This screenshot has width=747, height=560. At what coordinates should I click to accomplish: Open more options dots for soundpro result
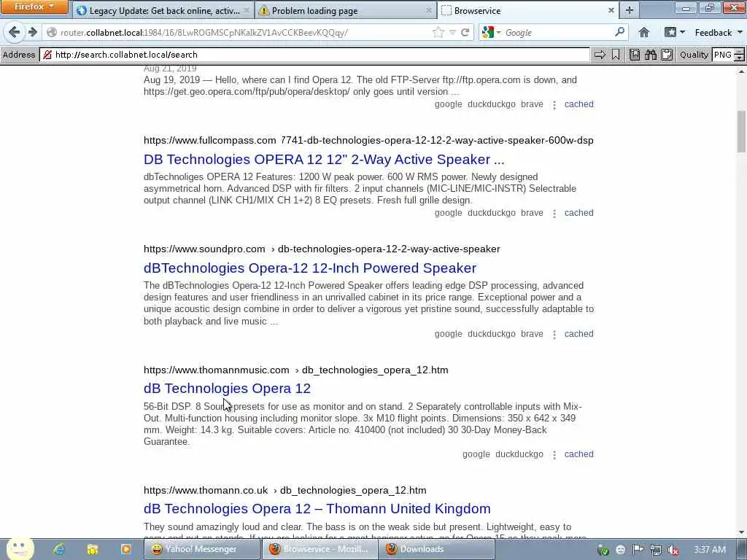point(554,334)
